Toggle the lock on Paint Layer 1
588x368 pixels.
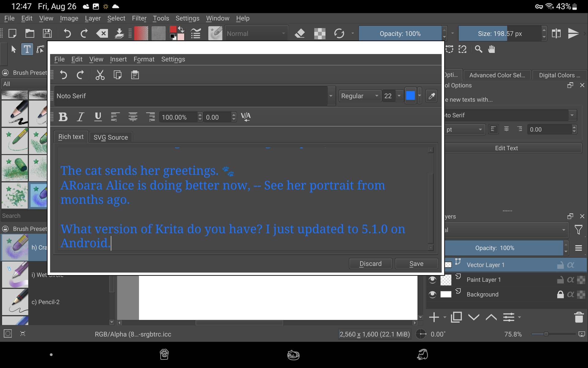[560, 280]
